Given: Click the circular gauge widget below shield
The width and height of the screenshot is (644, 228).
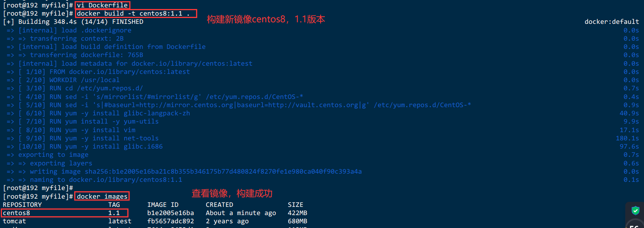Looking at the screenshot, I should click(x=636, y=224).
